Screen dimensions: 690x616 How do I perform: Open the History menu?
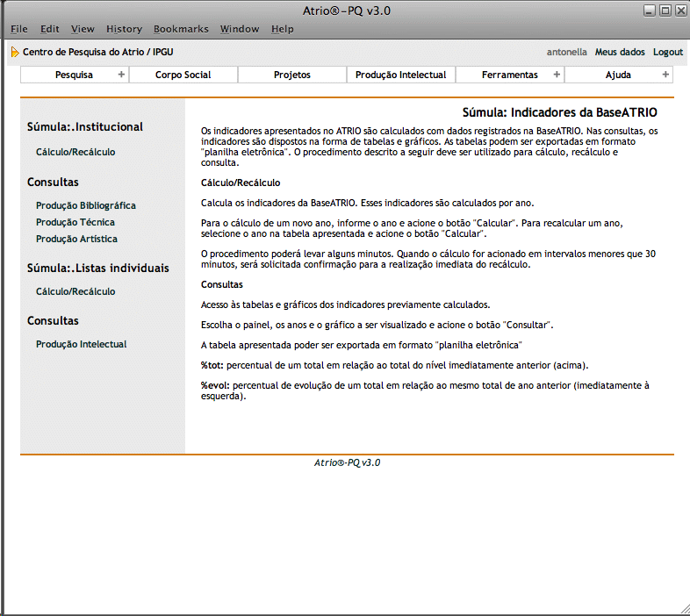click(124, 29)
